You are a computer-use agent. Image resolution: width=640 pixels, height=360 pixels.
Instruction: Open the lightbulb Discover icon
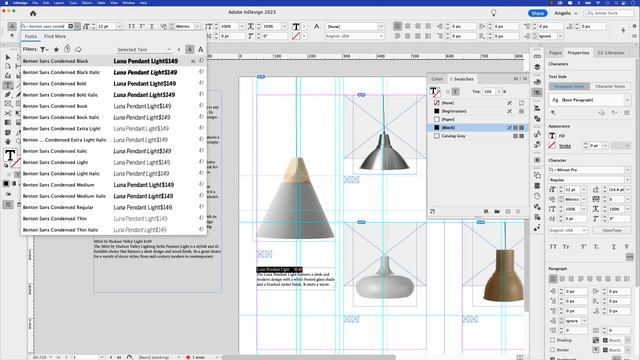493,13
